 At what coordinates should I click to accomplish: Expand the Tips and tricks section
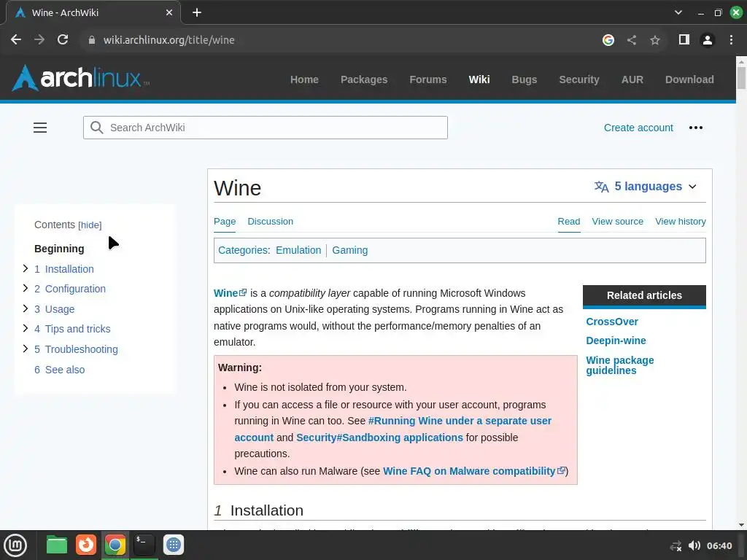click(x=26, y=329)
